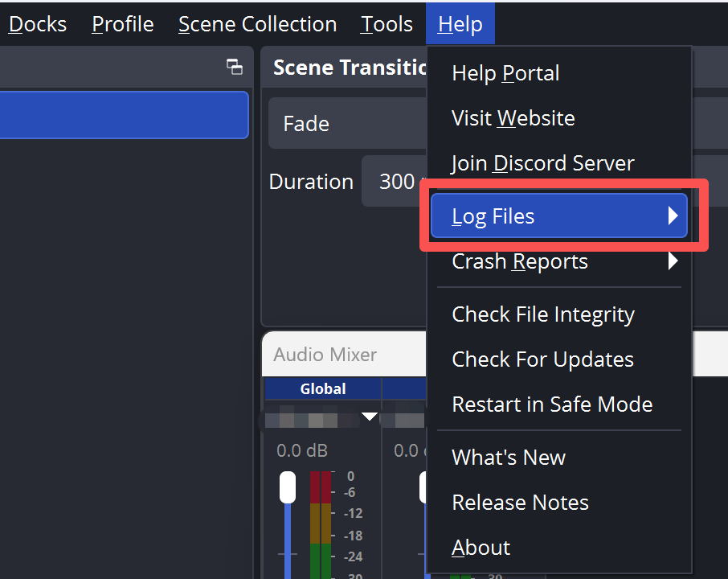Screen dimensions: 728x579
Task: Open Help Portal entry
Action: click(559, 73)
